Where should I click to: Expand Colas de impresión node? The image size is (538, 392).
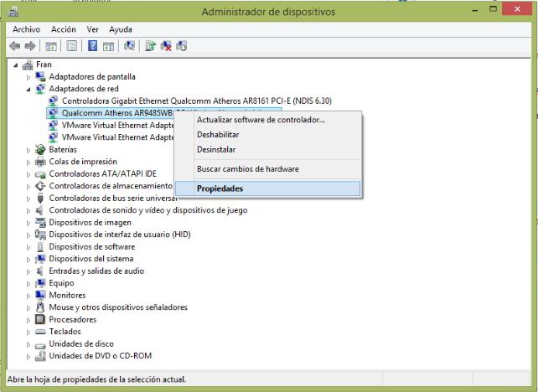28,162
